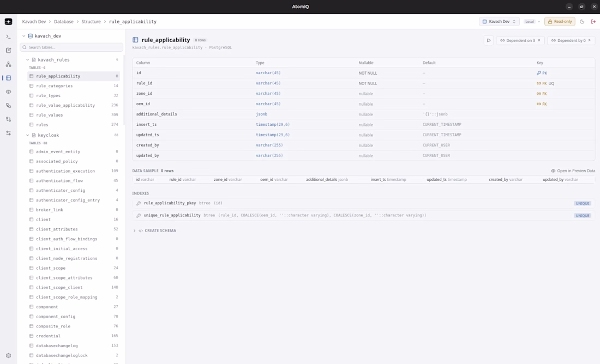
Task: Open the settings gear icon
Action: (8, 355)
